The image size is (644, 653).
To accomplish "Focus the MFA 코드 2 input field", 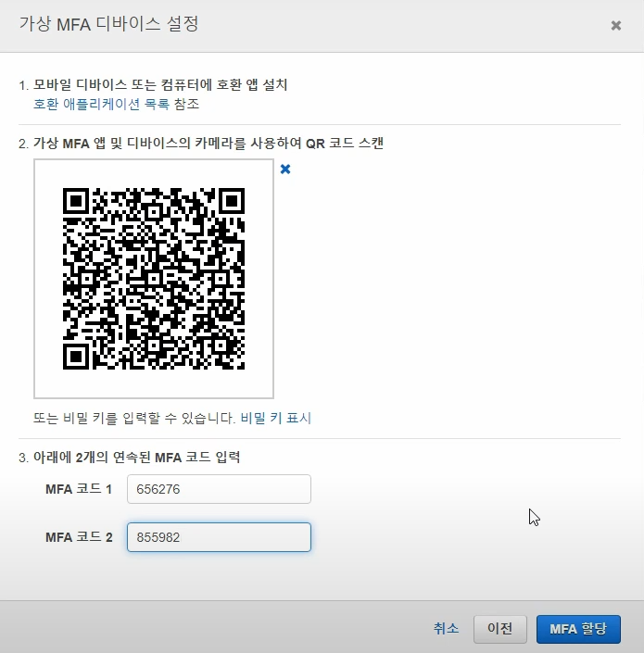I will (x=219, y=537).
